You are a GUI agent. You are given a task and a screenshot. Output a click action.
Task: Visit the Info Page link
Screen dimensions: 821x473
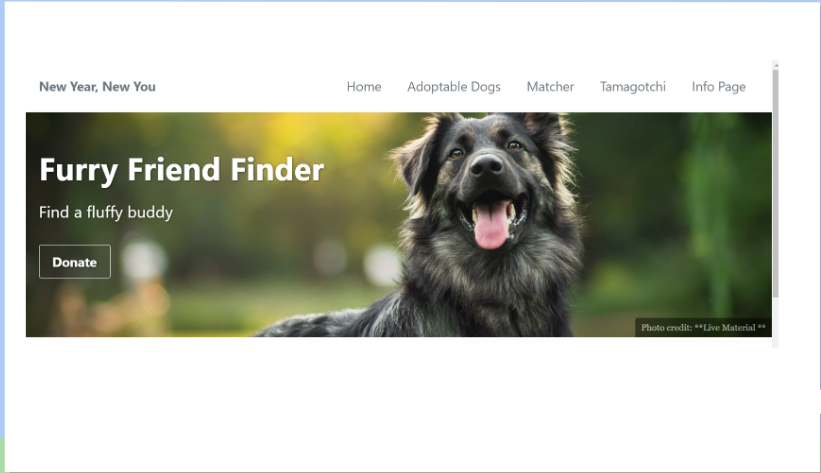tap(718, 87)
